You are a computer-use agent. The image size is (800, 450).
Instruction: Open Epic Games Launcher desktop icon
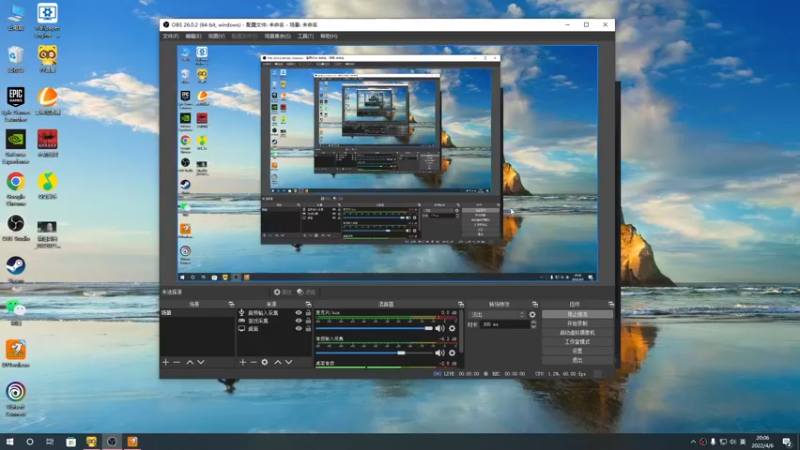[x=16, y=104]
